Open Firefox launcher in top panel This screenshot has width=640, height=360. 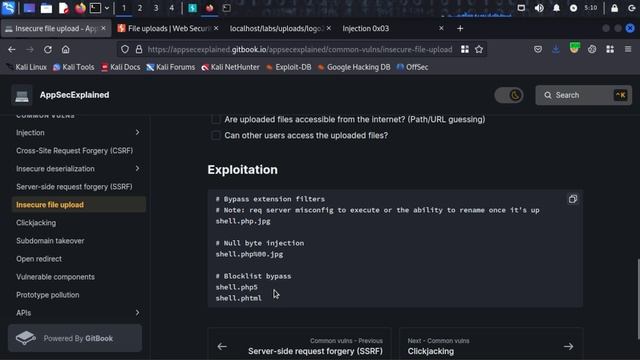pyautogui.click(x=80, y=8)
